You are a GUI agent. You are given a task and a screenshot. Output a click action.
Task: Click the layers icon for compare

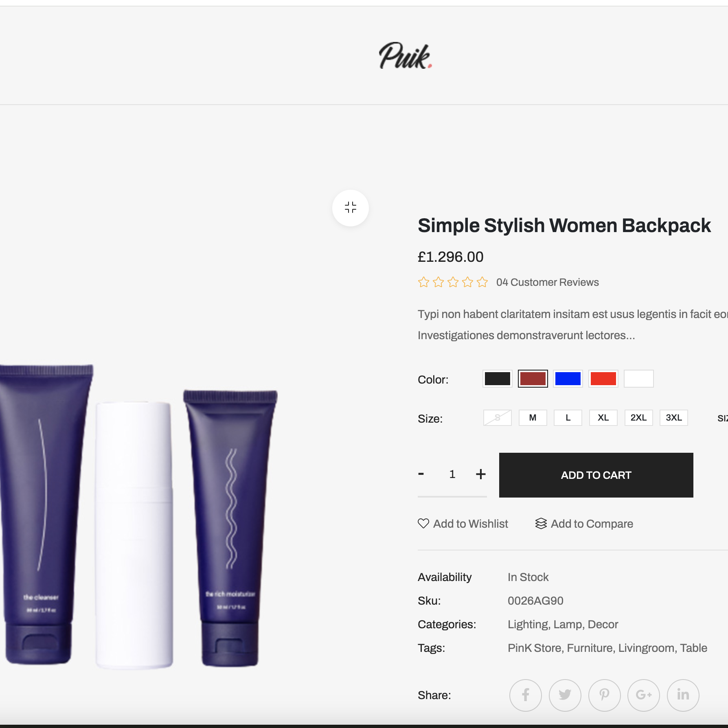[541, 524]
